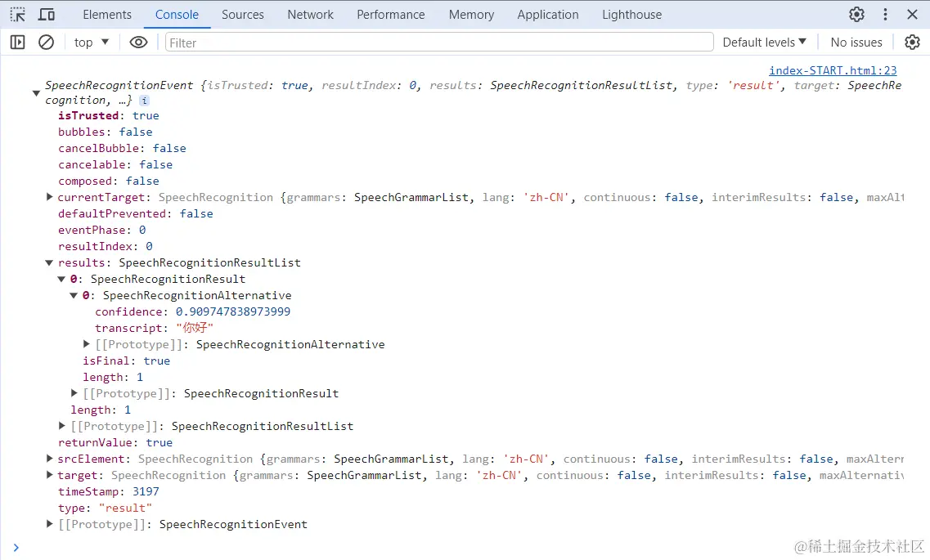This screenshot has width=930, height=560.
Task: Select the bubbles: false row
Action: point(105,132)
